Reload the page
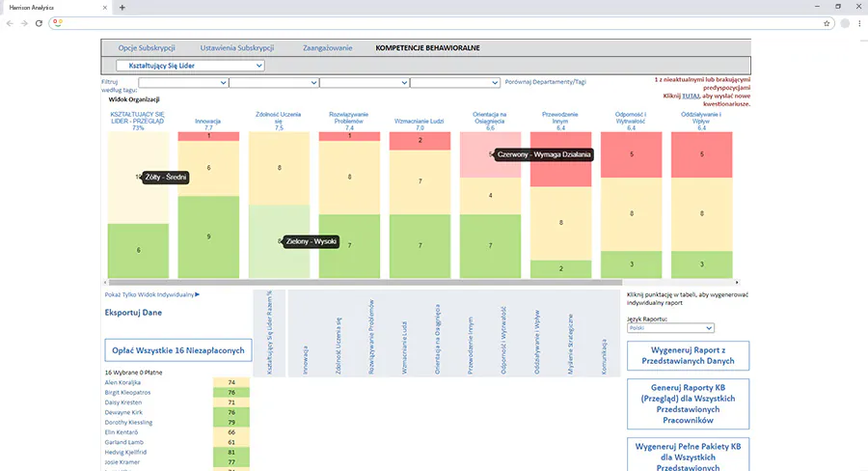 pos(39,23)
